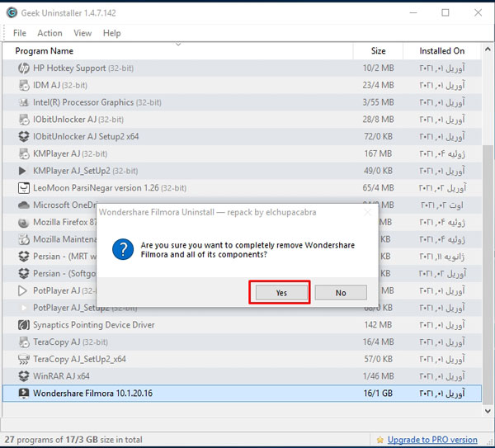Click the LeoMoon ParsiNegar icon
The height and width of the screenshot is (448, 495).
coord(24,188)
